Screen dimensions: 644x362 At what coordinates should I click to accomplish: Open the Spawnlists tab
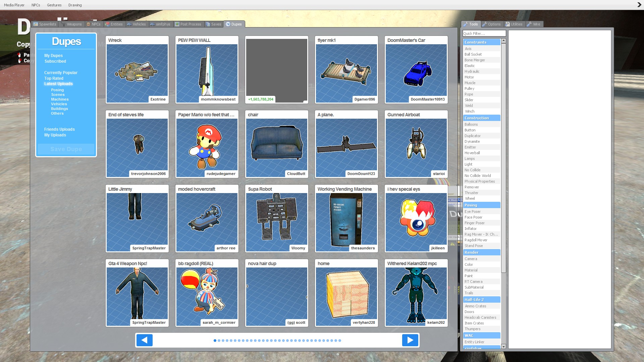click(45, 24)
